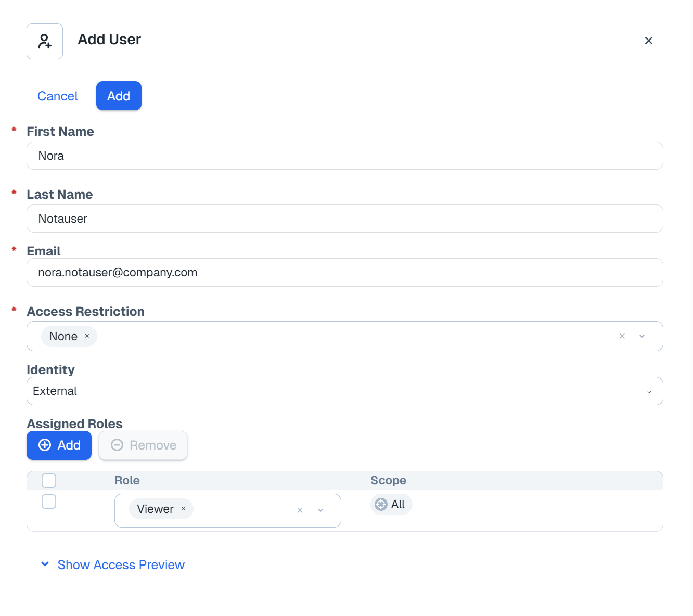The height and width of the screenshot is (616, 693).
Task: Clear all Access Restriction selections
Action: 622,336
